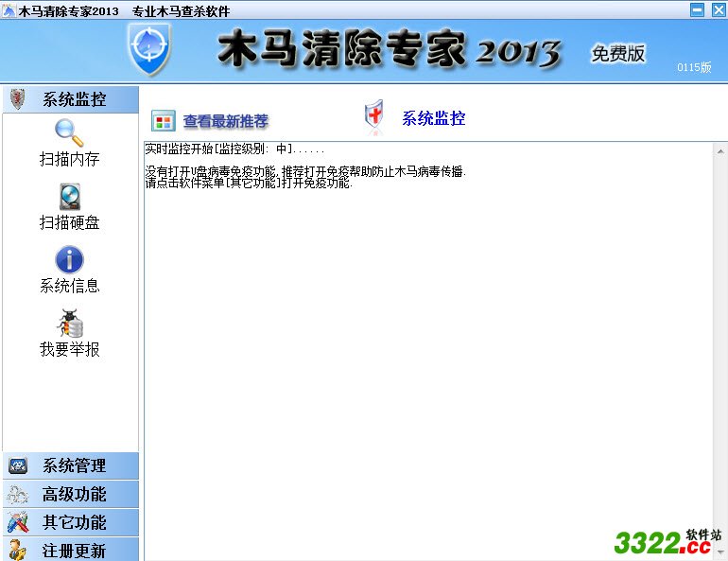Select the 扫描硬盘 label
This screenshot has width=728, height=561.
(x=70, y=222)
